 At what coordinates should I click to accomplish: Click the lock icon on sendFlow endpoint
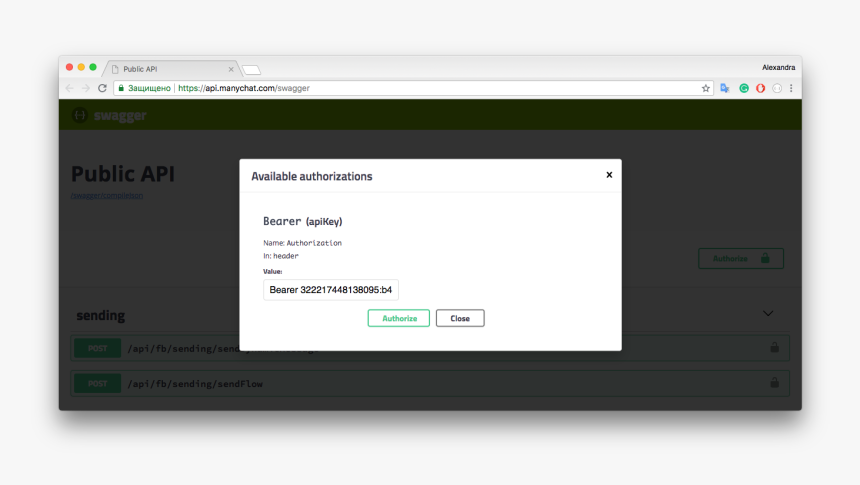(774, 383)
